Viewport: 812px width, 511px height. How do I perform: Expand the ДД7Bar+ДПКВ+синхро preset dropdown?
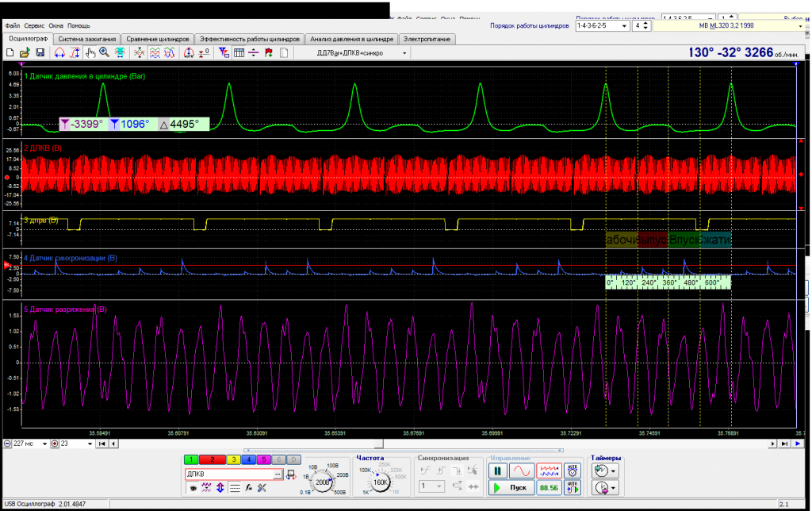(x=404, y=53)
